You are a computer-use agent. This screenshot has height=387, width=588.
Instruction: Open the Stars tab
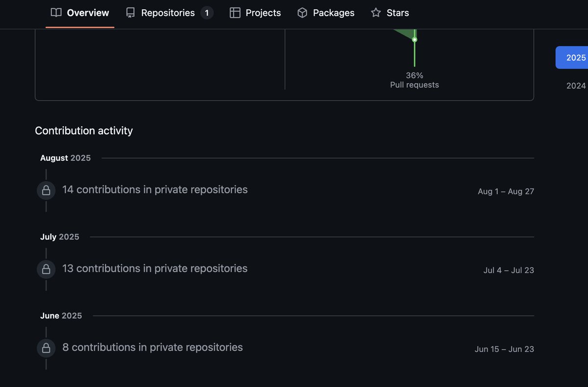pos(390,13)
